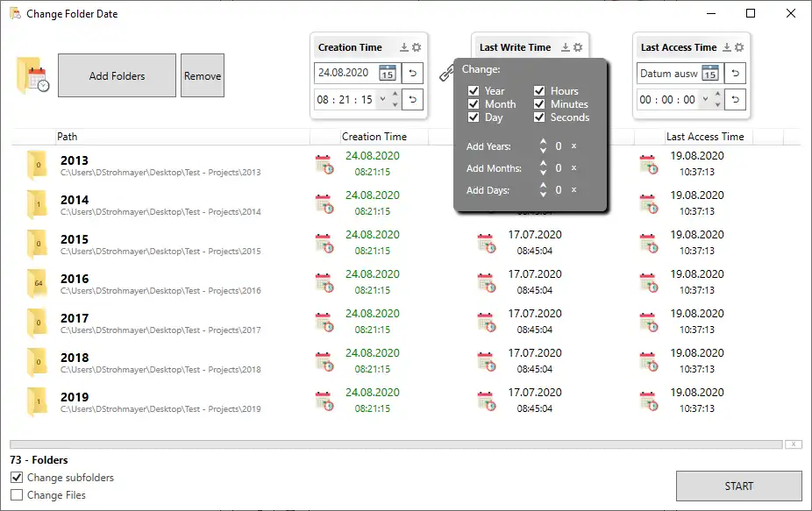The image size is (812, 511).
Task: Click last write date 17.07.2020 in 2016 row
Action: pyautogui.click(x=535, y=273)
